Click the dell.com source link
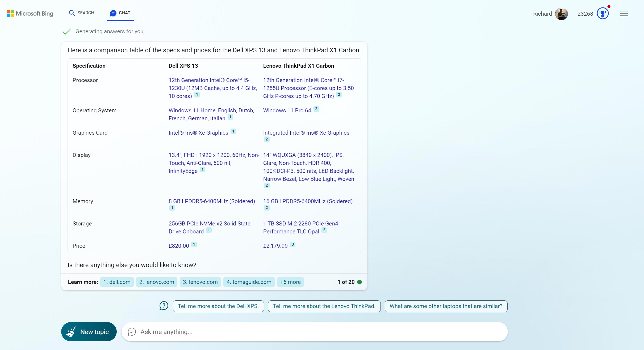The image size is (644, 350). pyautogui.click(x=117, y=282)
